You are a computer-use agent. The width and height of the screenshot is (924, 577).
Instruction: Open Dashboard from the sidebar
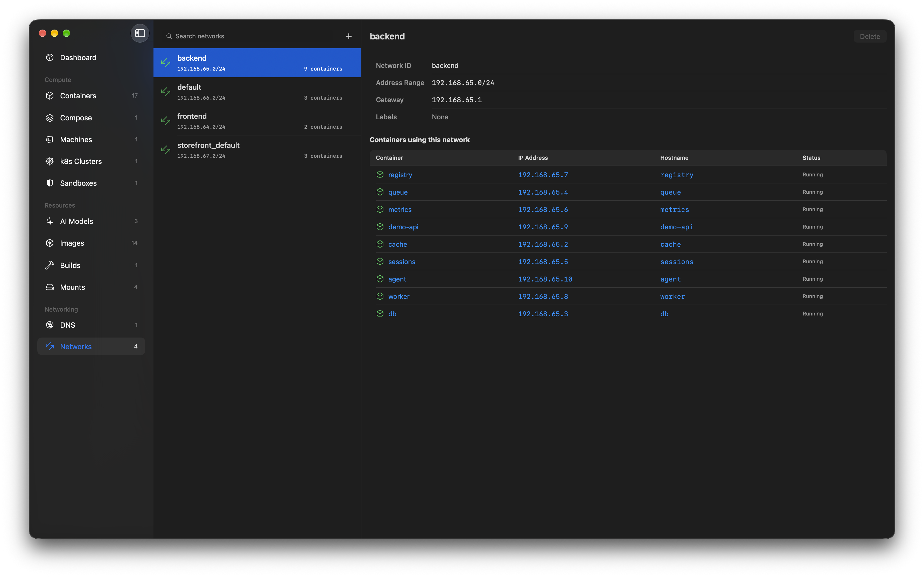tap(91, 58)
